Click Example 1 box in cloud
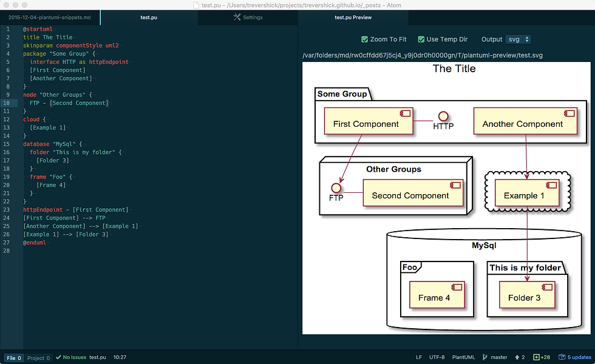The width and height of the screenshot is (595, 364). tap(527, 193)
